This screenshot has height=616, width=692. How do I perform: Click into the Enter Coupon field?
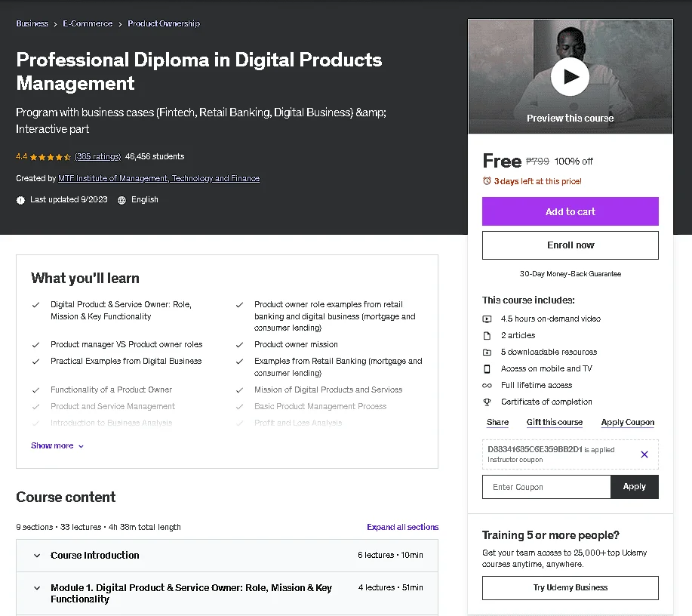point(546,487)
